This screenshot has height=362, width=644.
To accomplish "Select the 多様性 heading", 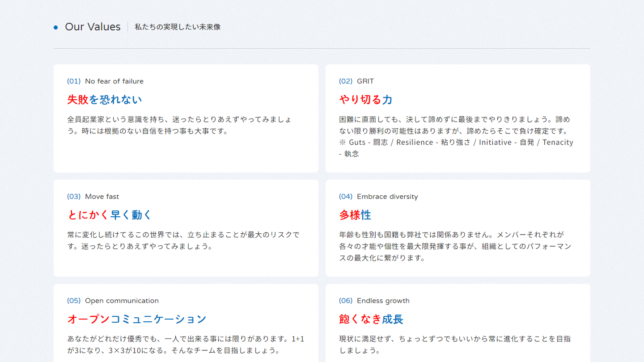I will pyautogui.click(x=355, y=215).
